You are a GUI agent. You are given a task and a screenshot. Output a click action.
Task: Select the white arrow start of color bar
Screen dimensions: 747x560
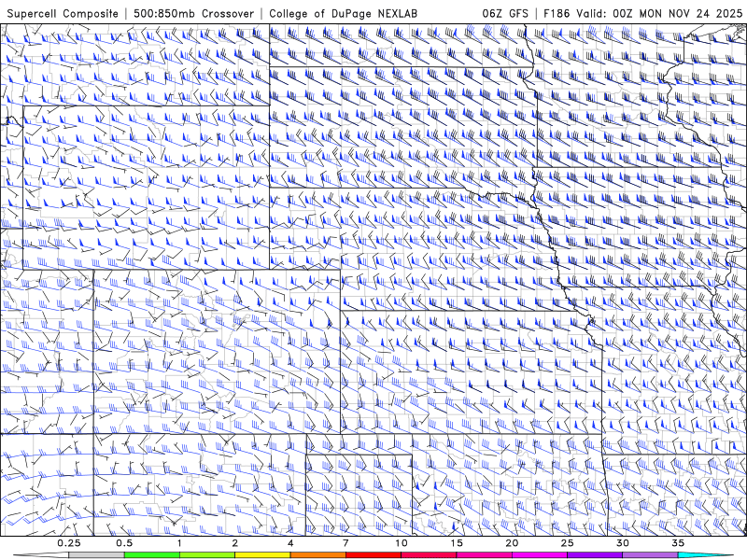coord(42,555)
